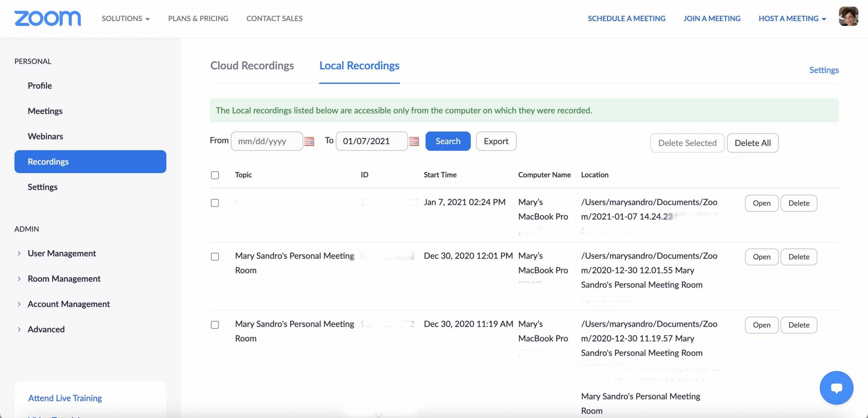Open recording Settings link at top right
Screen dimensions: 868x418
(824, 70)
